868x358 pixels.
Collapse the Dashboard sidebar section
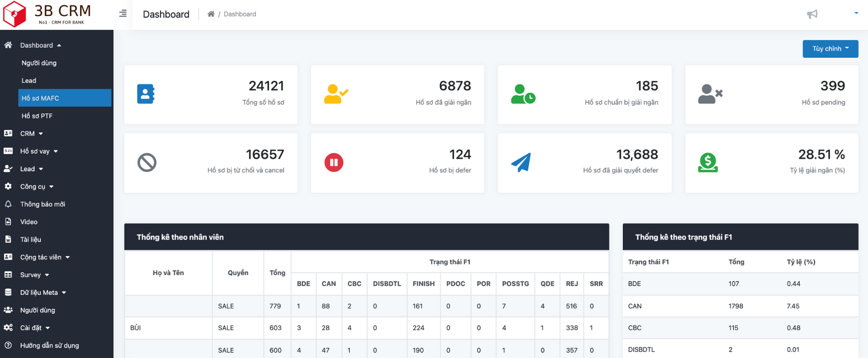point(40,45)
